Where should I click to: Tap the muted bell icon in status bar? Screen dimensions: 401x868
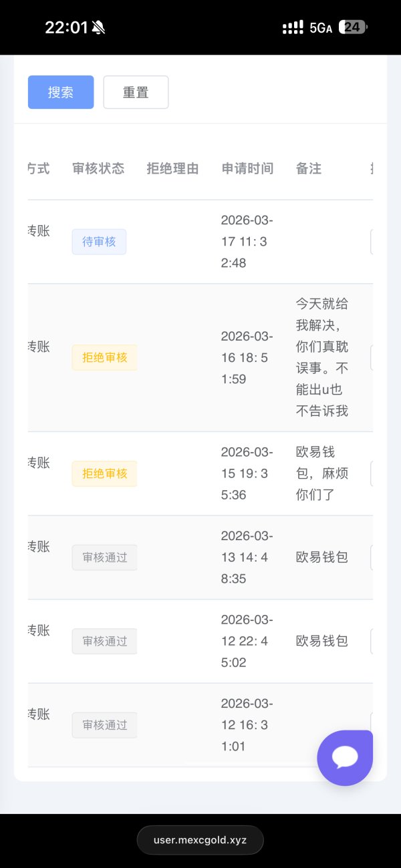point(98,27)
